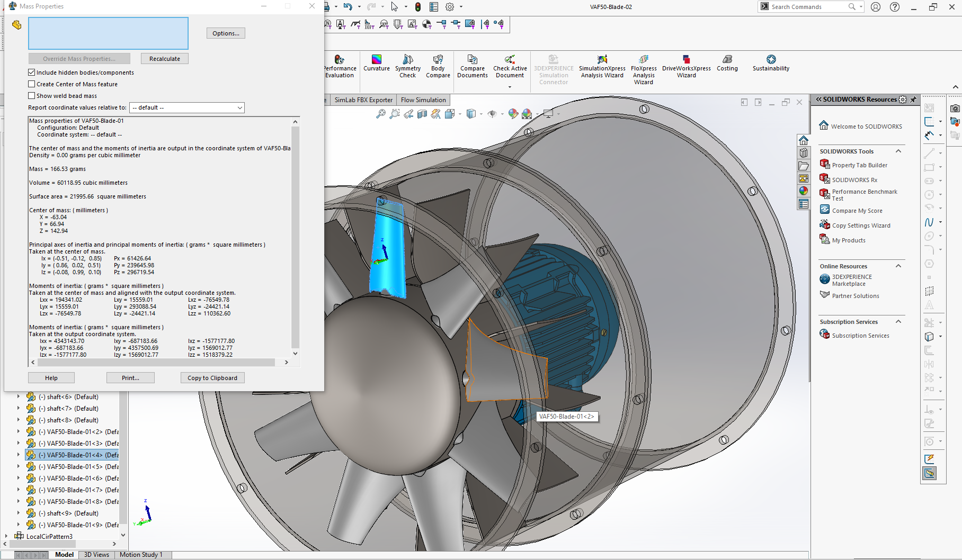Pin the SOLIDWORKS Resources pane
The width and height of the screenshot is (962, 560).
tap(913, 100)
